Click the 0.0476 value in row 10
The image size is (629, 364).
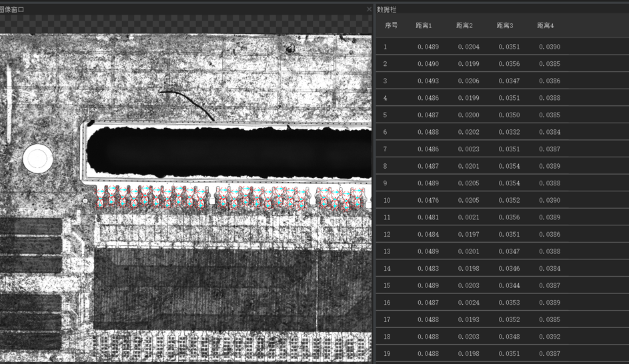click(x=428, y=201)
